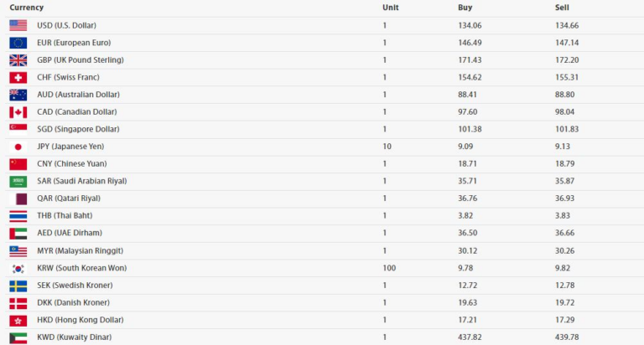Viewport: 644px width, 345px height.
Task: Select the Australian flag icon
Action: pos(18,95)
